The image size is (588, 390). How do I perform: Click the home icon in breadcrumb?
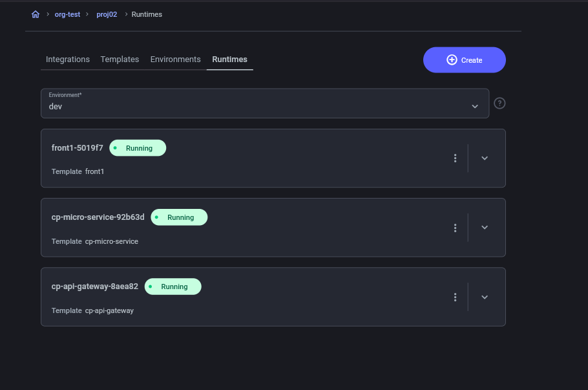pyautogui.click(x=36, y=14)
